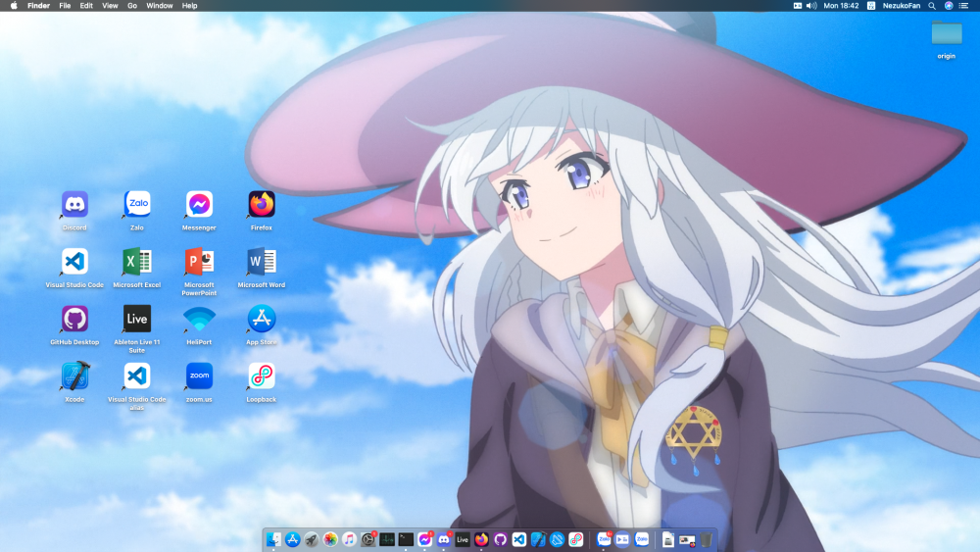
Task: Select the Visual Studio Code alias icon
Action: tap(137, 376)
